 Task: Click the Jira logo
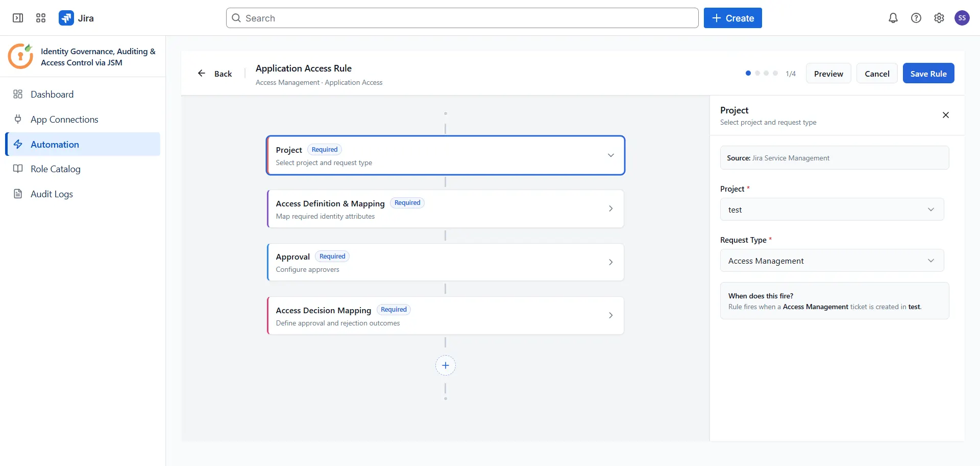click(66, 18)
